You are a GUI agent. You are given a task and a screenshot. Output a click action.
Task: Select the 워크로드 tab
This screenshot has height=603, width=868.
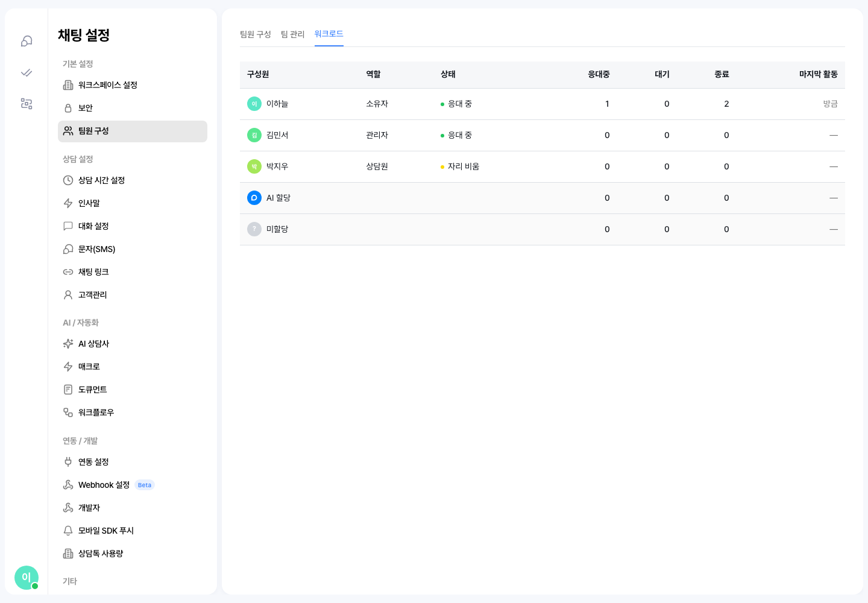pos(329,34)
